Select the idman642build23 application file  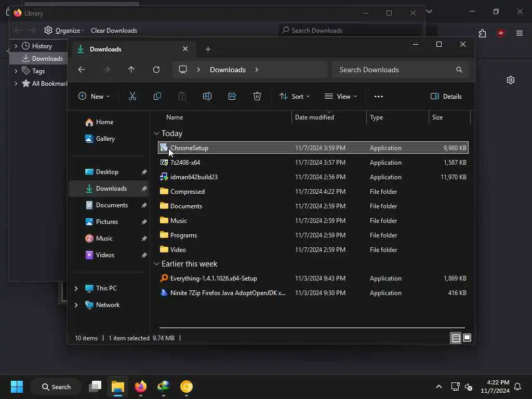click(x=313, y=177)
